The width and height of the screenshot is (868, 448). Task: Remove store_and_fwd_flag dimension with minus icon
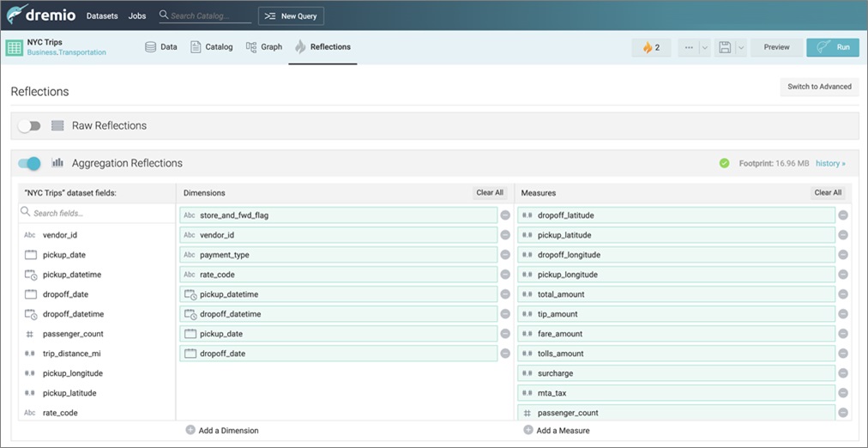(x=505, y=215)
